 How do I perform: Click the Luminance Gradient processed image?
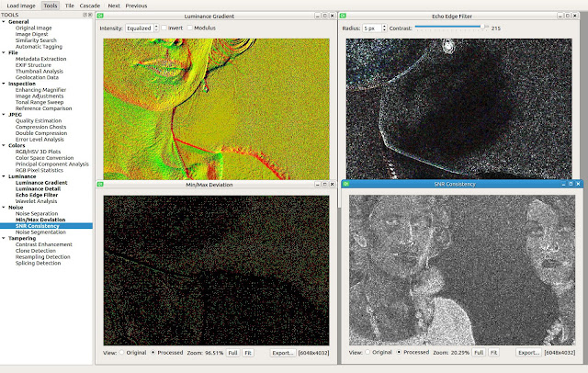[217, 108]
